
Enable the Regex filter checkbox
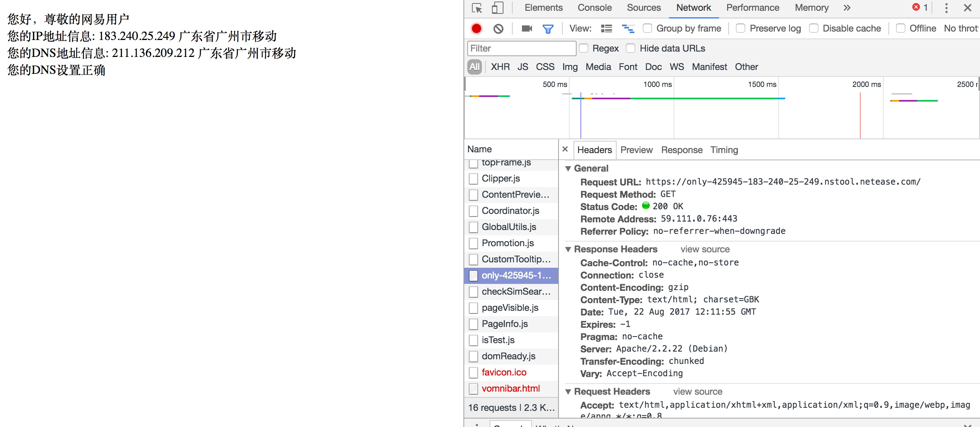(584, 48)
